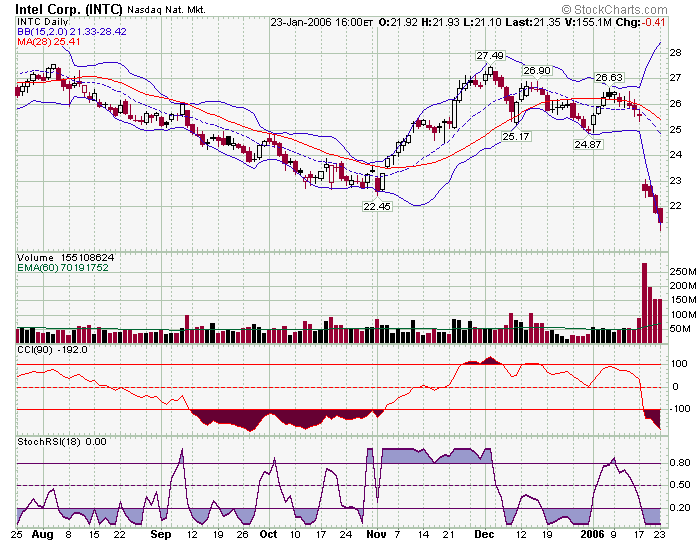700x546 pixels.
Task: Click the "INTC Daily" label
Action: [x=43, y=21]
